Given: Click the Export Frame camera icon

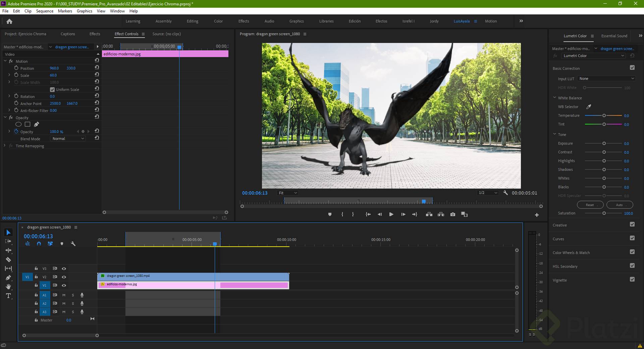Looking at the screenshot, I should (453, 214).
